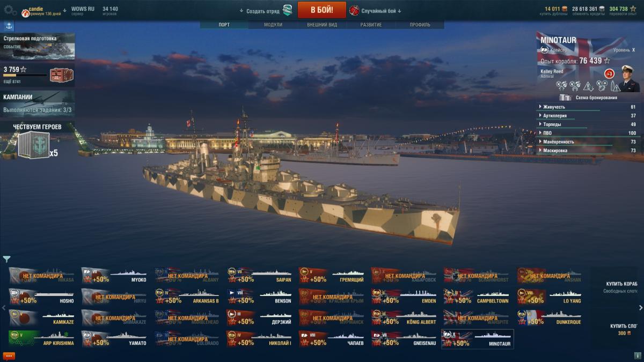
Task: Open Схема бронирования armor layout icon
Action: coord(565,98)
